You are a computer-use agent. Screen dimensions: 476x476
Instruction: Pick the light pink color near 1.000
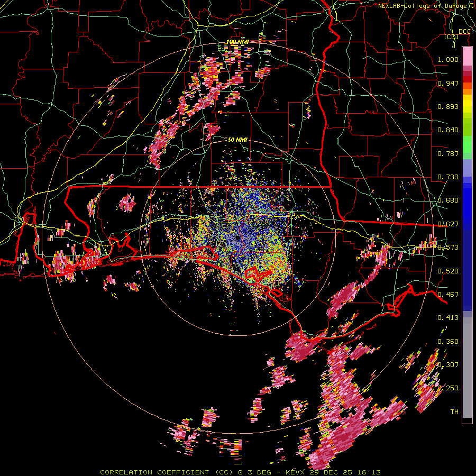(467, 57)
